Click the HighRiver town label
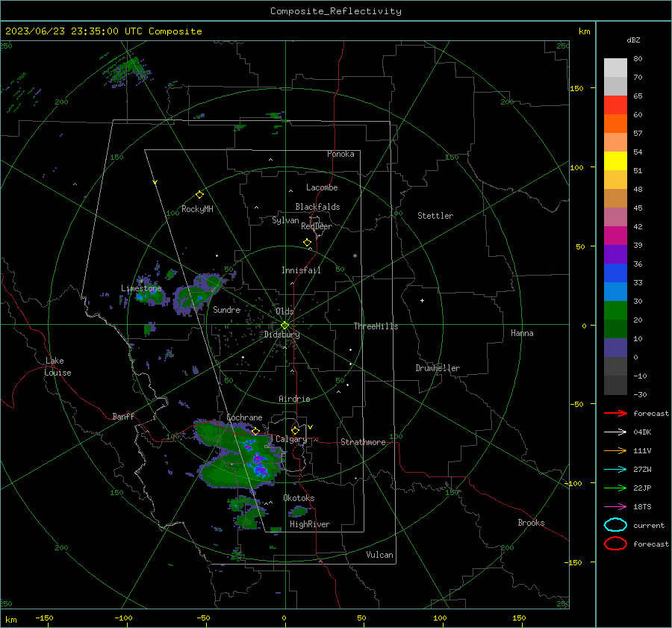Image resolution: width=672 pixels, height=628 pixels. pyautogui.click(x=310, y=524)
